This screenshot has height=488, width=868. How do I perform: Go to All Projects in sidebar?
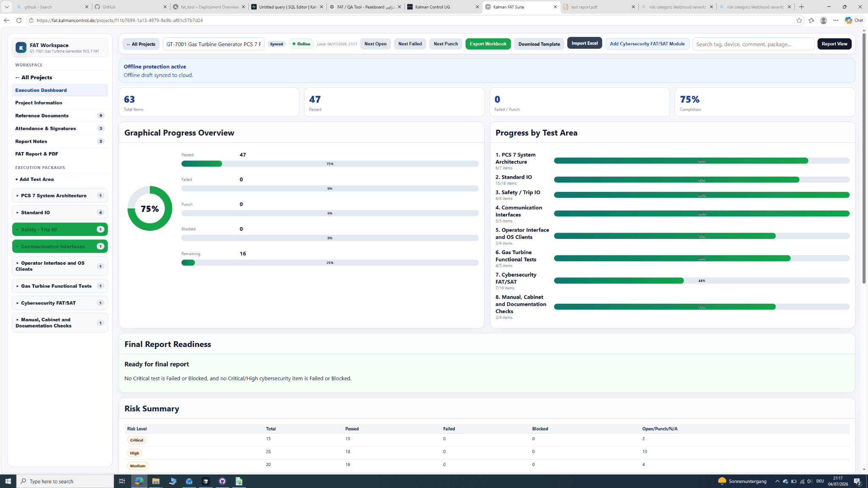coord(60,78)
